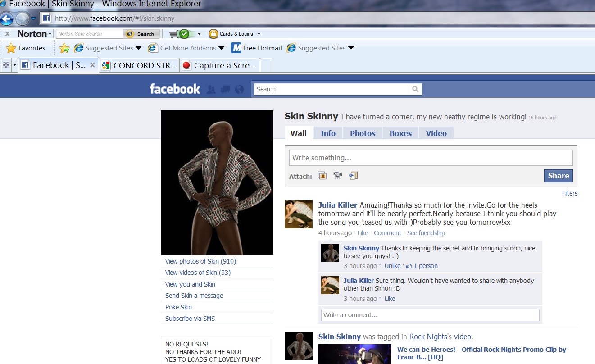Image resolution: width=595 pixels, height=364 pixels.
Task: Like Julia Killer's wall post
Action: (363, 233)
